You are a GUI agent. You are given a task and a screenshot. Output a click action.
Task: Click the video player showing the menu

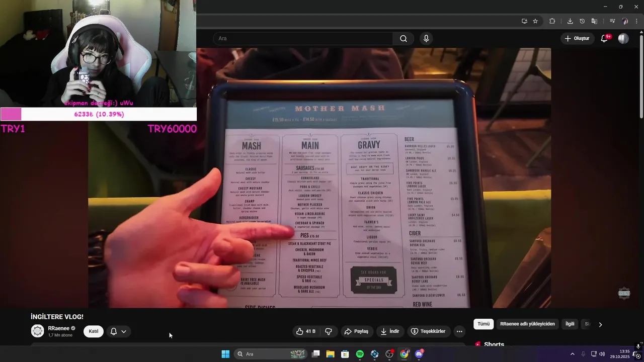pyautogui.click(x=319, y=178)
